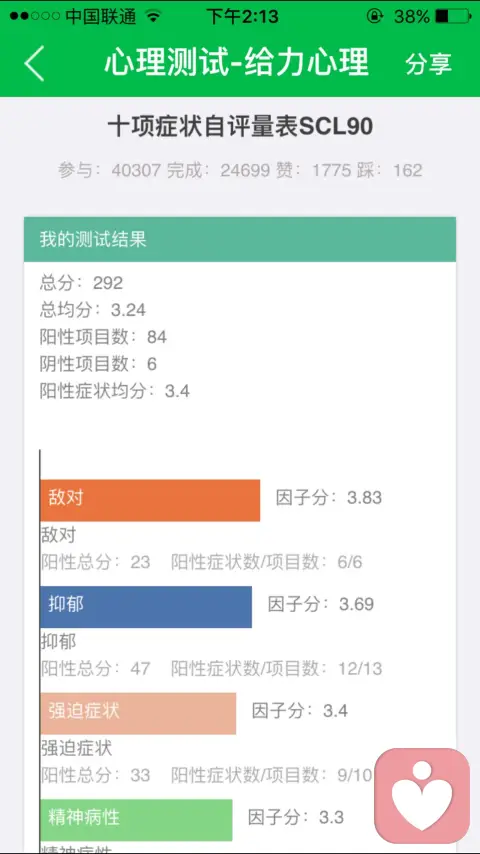The height and width of the screenshot is (854, 480).
Task: Select the blue 抑郁 bar
Action: point(146,607)
